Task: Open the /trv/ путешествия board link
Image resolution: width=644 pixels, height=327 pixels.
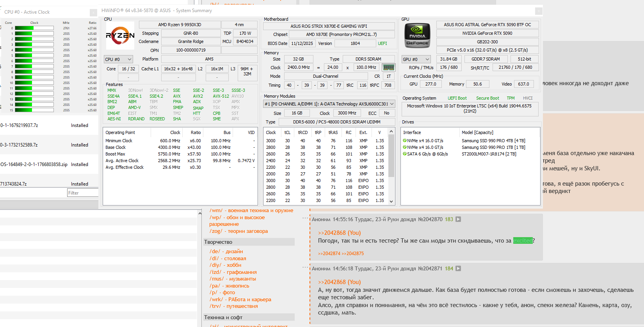Action: click(233, 306)
